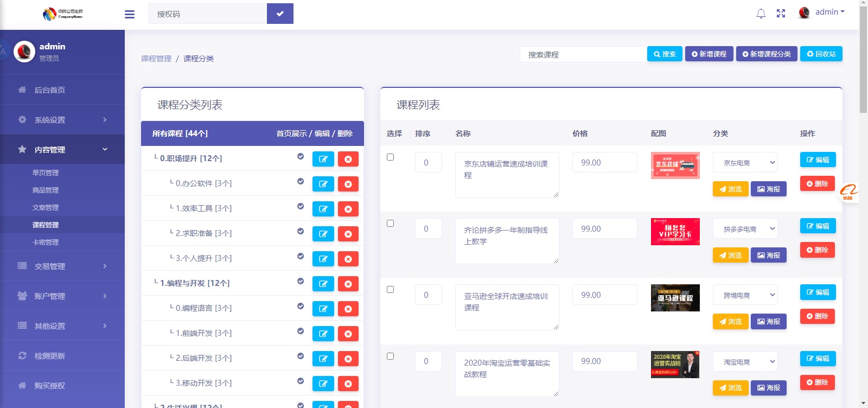Click 检测更新 in sidebar
This screenshot has height=408, width=868.
point(62,355)
